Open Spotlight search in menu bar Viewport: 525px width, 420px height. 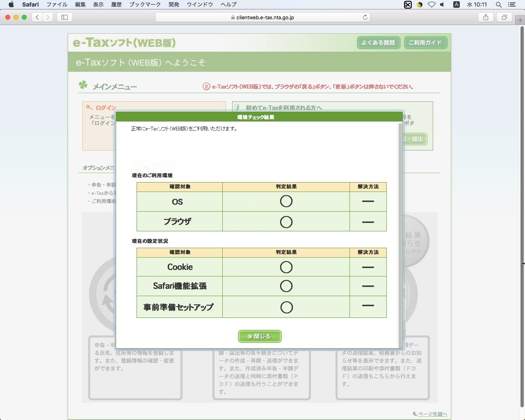499,5
